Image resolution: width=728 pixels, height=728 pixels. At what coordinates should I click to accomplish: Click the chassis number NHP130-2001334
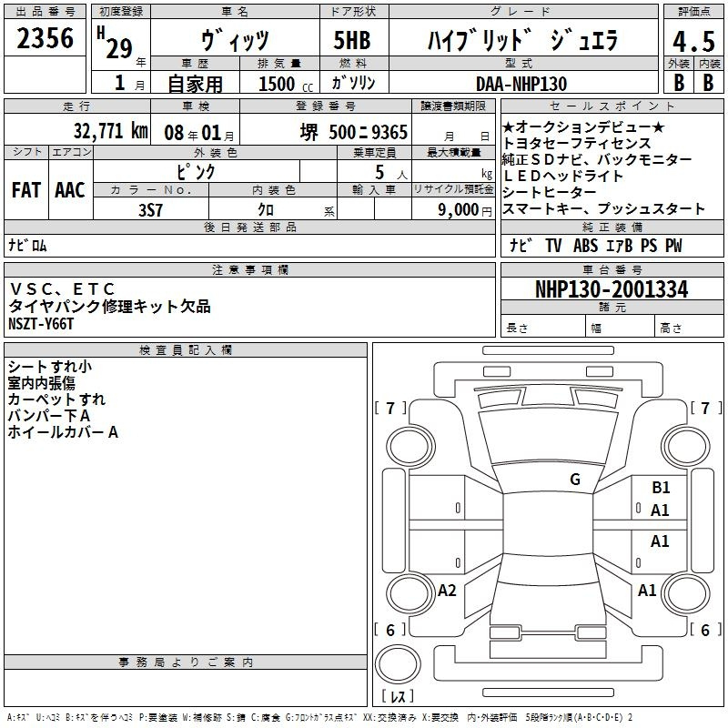612,289
